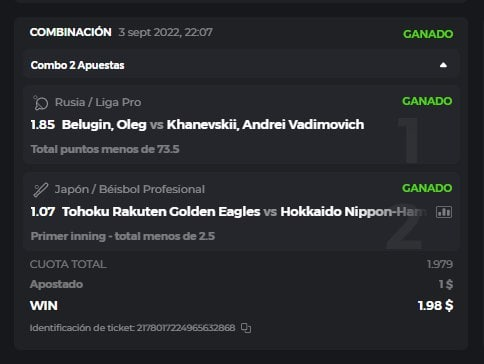
Task: Click the baseball bat sport icon
Action: click(41, 190)
